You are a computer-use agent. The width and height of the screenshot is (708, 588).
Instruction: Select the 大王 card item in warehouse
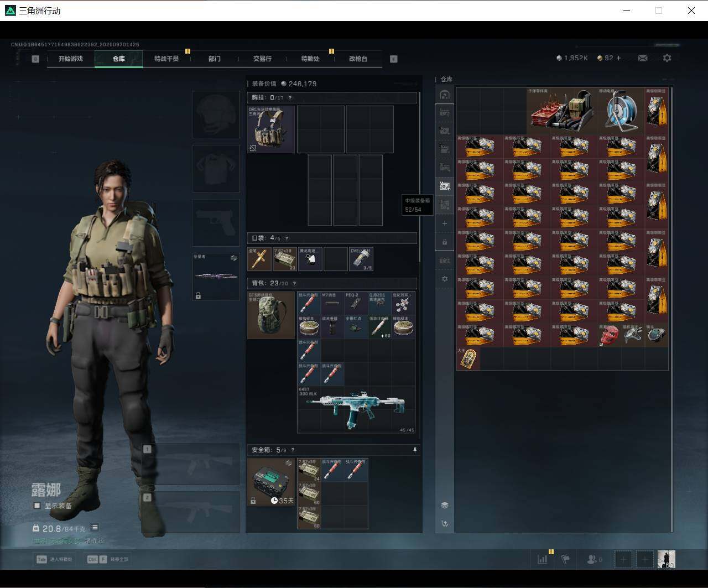click(x=467, y=359)
